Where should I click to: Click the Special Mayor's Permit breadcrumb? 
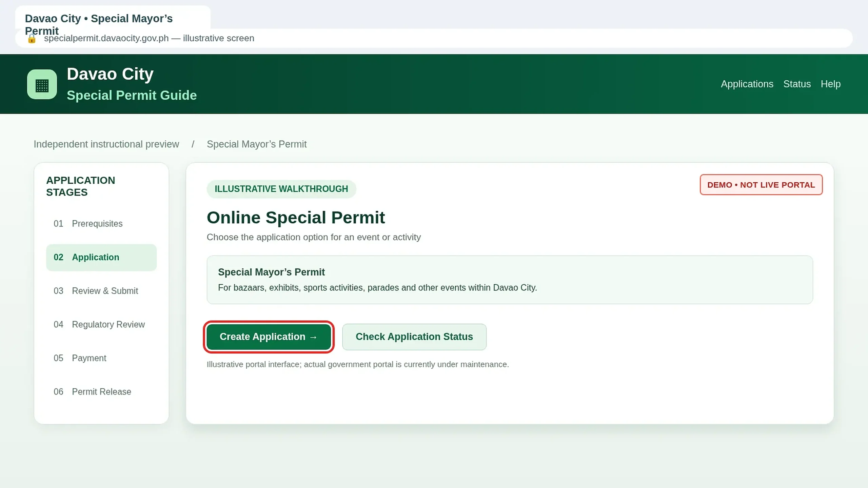click(x=257, y=144)
